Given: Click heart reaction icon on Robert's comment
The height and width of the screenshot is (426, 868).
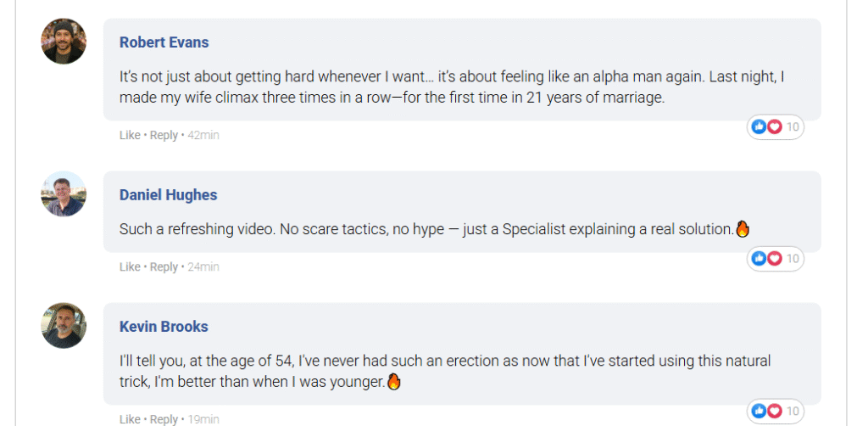Looking at the screenshot, I should pos(774,127).
